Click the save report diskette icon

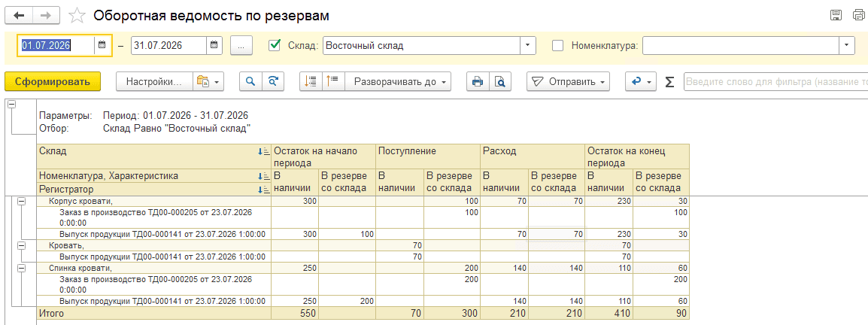(x=836, y=16)
